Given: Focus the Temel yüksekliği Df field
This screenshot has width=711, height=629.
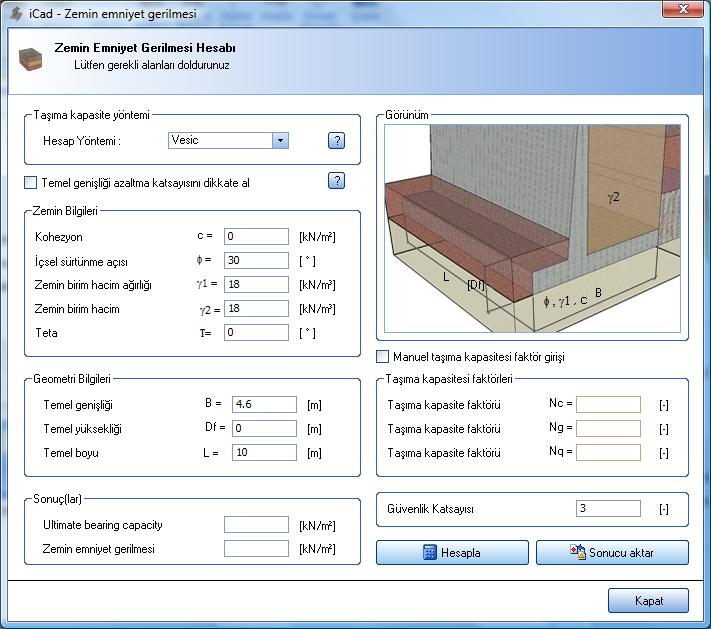Looking at the screenshot, I should [264, 428].
